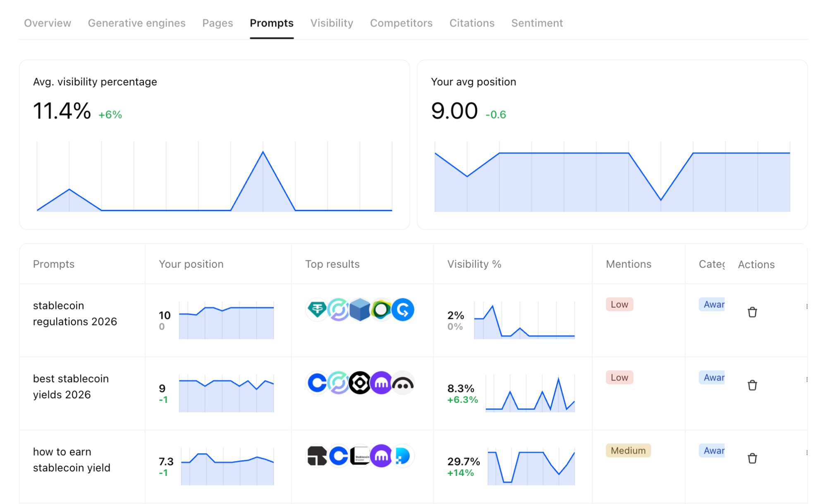Viewport: 827px width, 504px height.
Task: Open prompt best stablecoin yields 2026
Action: pyautogui.click(x=71, y=387)
